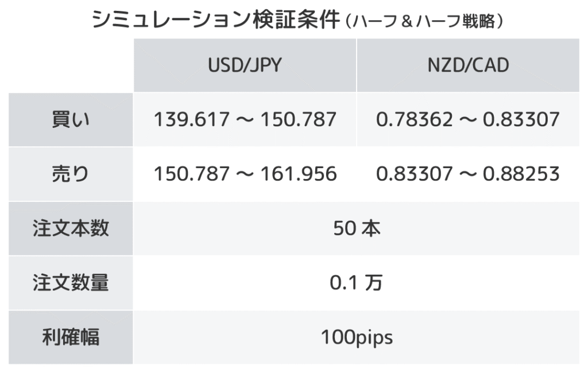588x370 pixels.
Task: Click the 50 本 order count value
Action: [356, 229]
